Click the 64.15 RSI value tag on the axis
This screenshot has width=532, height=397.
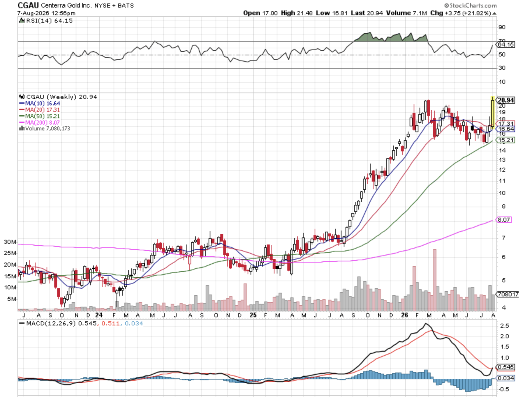point(506,45)
